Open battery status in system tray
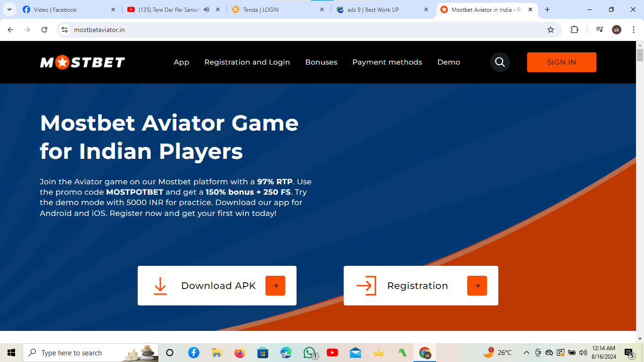Image resolution: width=644 pixels, height=362 pixels. pos(572,353)
